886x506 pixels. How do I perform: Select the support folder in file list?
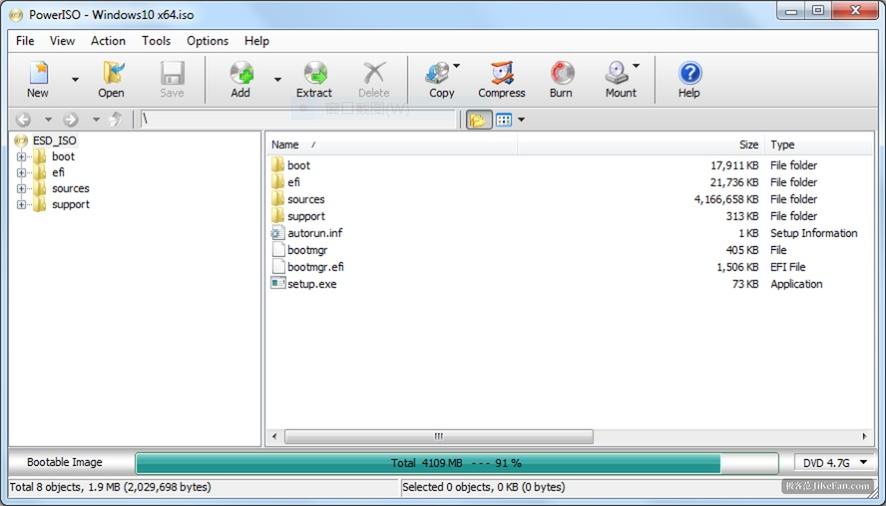point(306,216)
